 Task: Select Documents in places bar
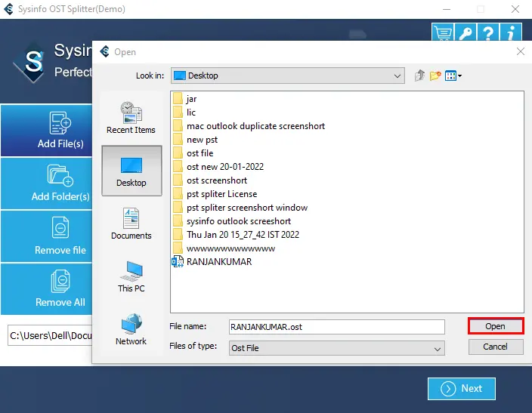click(131, 223)
